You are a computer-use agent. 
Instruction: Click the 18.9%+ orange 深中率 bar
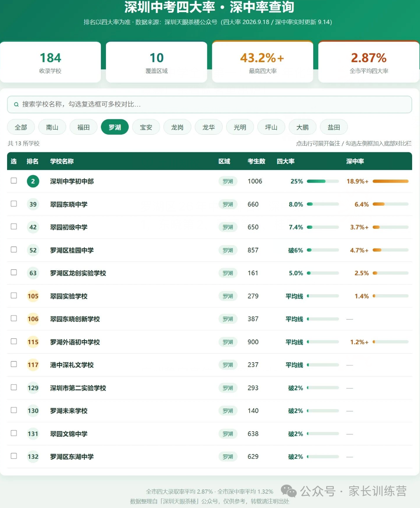point(390,181)
